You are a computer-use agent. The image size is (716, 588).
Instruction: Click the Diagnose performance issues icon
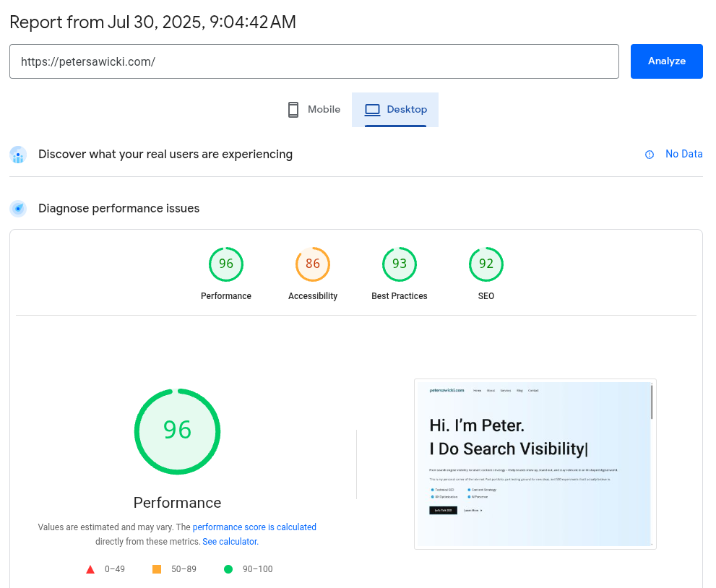(x=17, y=208)
